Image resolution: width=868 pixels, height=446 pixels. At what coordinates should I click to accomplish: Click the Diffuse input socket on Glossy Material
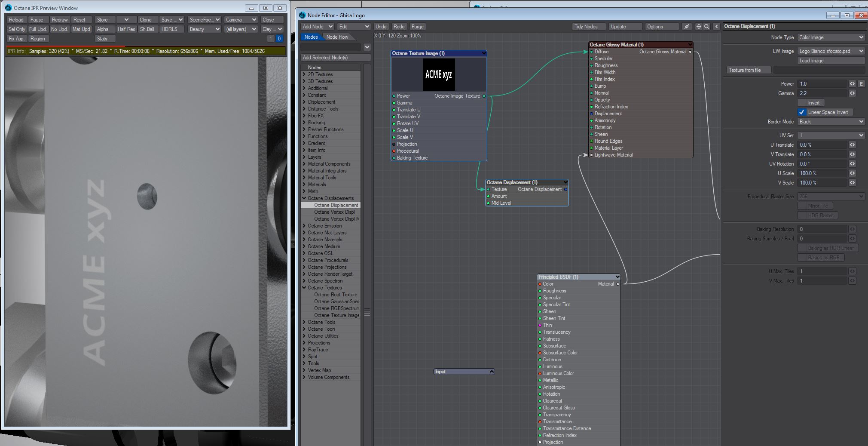[x=592, y=52]
